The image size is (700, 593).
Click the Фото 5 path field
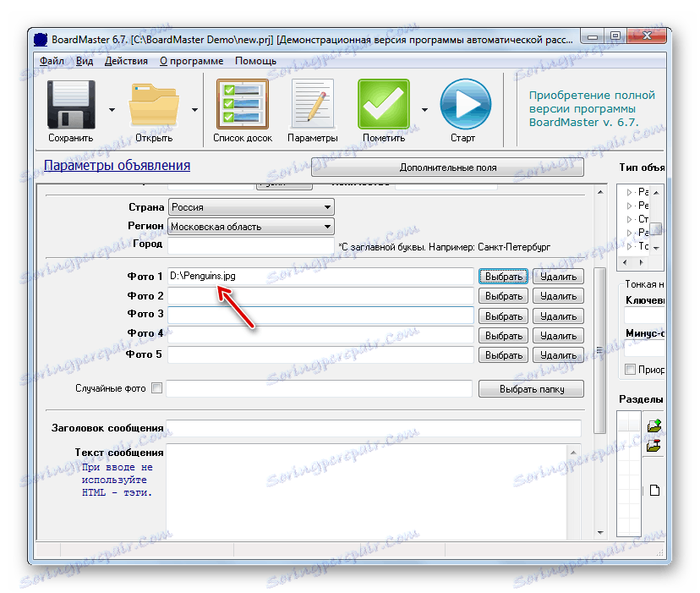[320, 354]
